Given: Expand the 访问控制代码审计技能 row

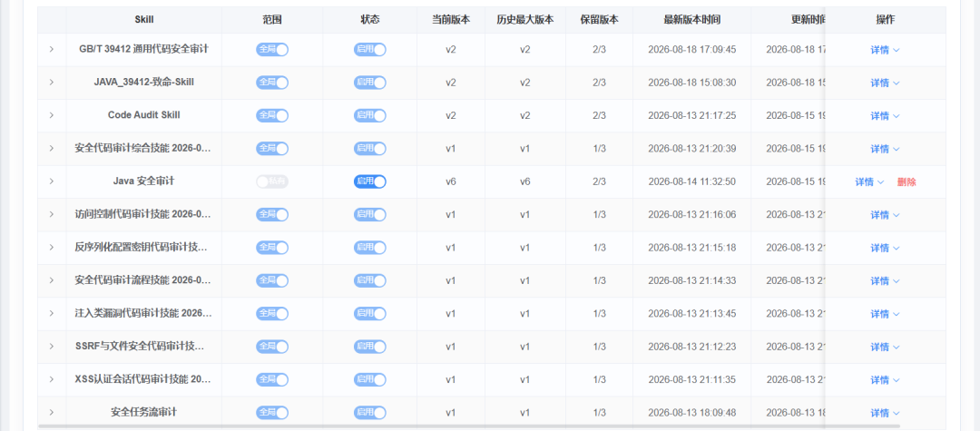Looking at the screenshot, I should 51,214.
